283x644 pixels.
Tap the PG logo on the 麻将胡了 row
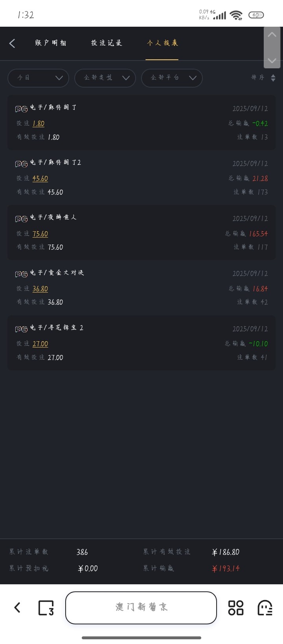point(21,109)
